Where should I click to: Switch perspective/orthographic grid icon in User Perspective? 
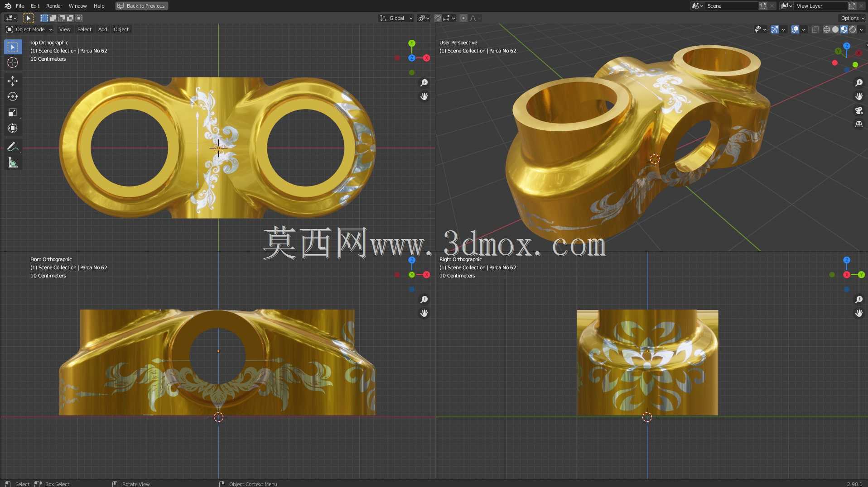[859, 124]
